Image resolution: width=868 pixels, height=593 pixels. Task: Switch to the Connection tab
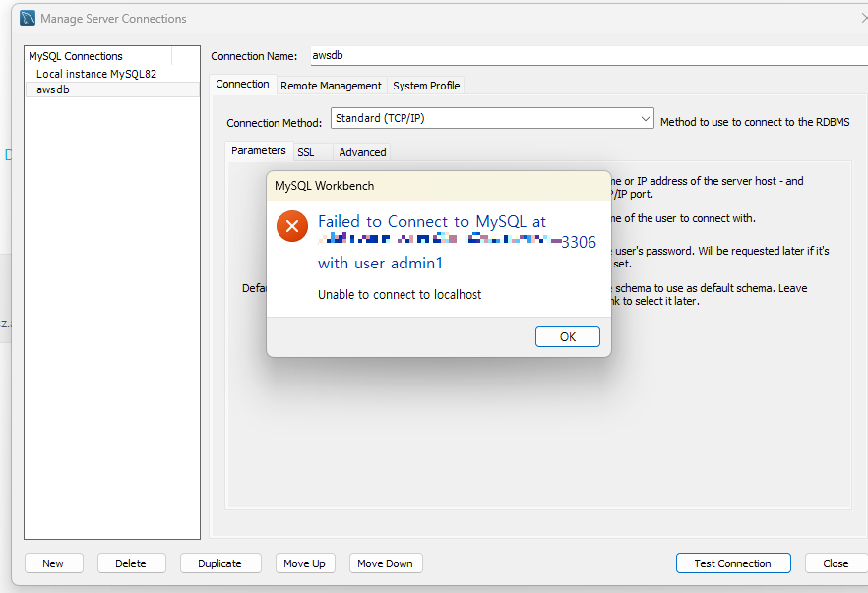(x=242, y=85)
